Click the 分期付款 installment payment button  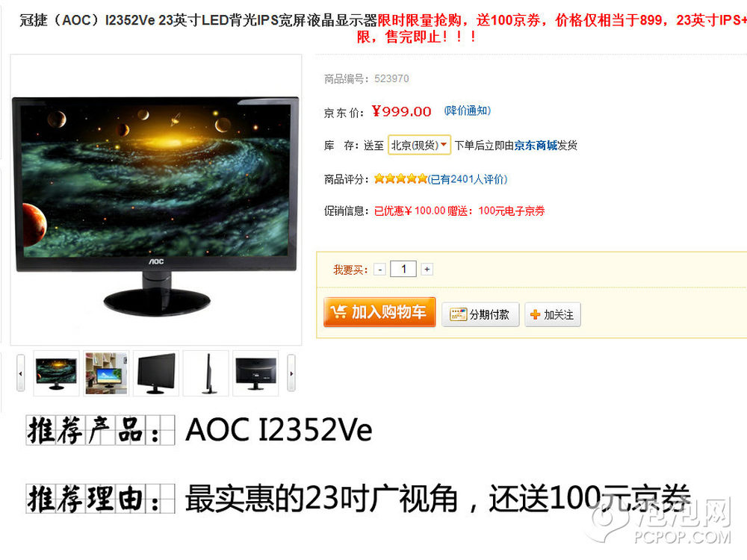tap(480, 314)
